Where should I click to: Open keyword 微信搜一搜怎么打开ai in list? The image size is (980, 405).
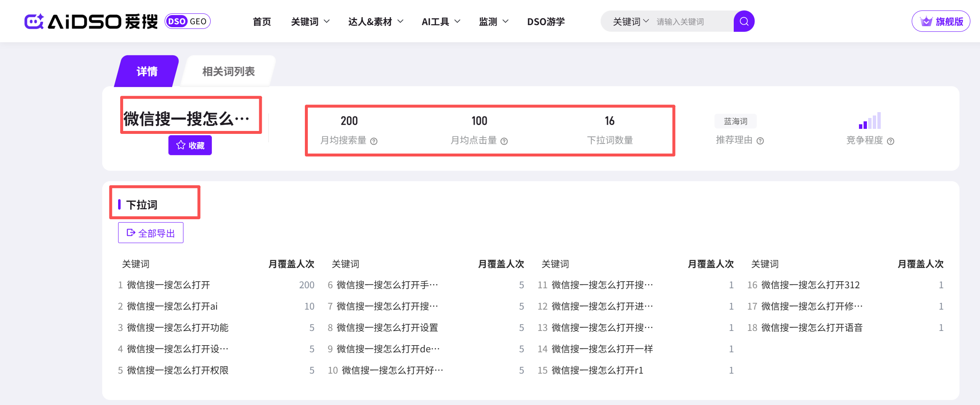[x=172, y=306]
